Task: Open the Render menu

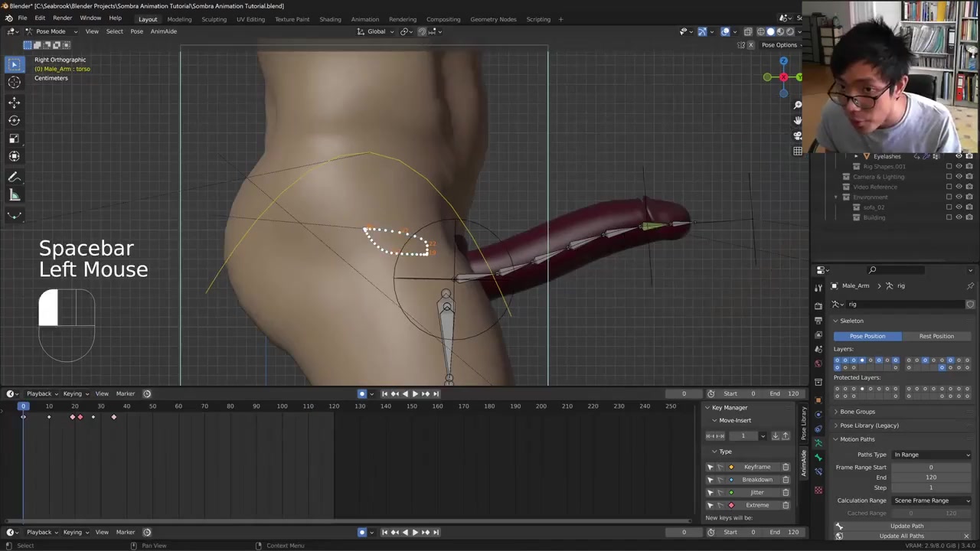Action: 62,18
